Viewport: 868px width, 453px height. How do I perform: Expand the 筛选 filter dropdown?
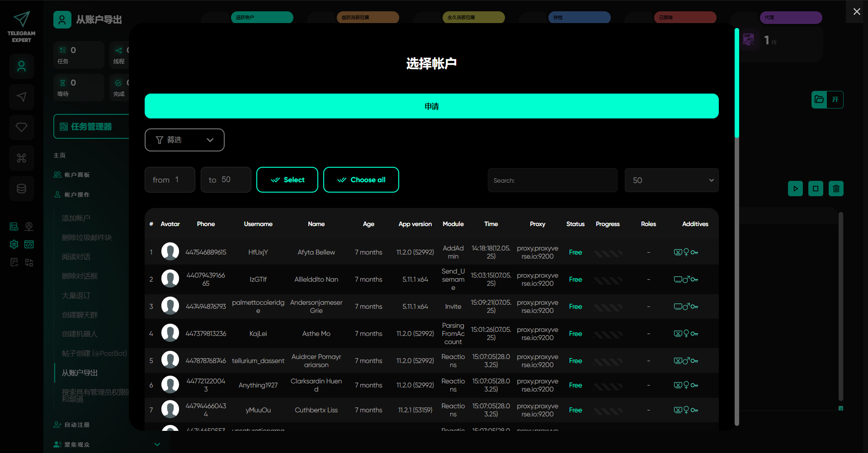coord(184,140)
